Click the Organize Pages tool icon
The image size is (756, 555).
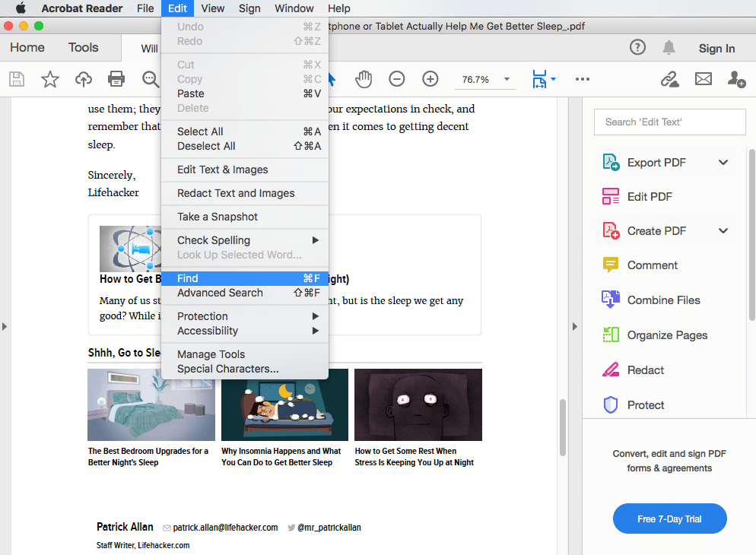(611, 335)
